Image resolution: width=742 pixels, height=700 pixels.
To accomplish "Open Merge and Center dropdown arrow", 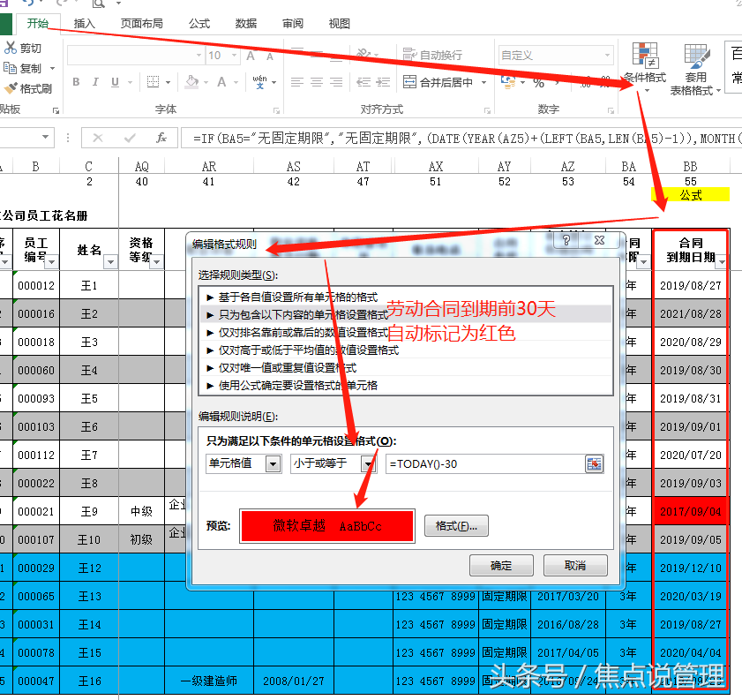I will (x=483, y=82).
